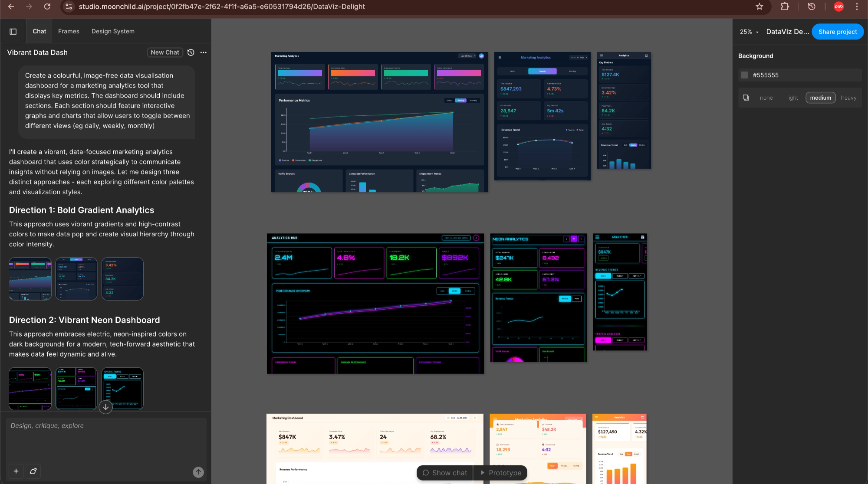Switch to the Frames tab

click(x=69, y=31)
